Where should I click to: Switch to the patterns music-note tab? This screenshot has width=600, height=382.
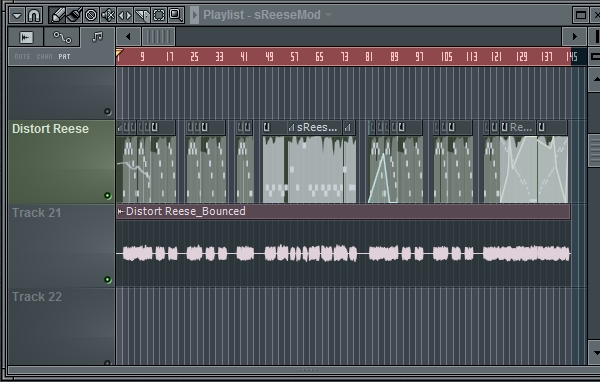click(x=98, y=37)
